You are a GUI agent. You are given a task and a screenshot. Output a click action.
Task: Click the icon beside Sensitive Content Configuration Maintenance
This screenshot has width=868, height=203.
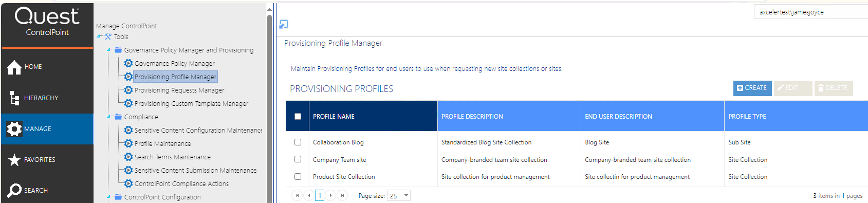click(x=128, y=130)
